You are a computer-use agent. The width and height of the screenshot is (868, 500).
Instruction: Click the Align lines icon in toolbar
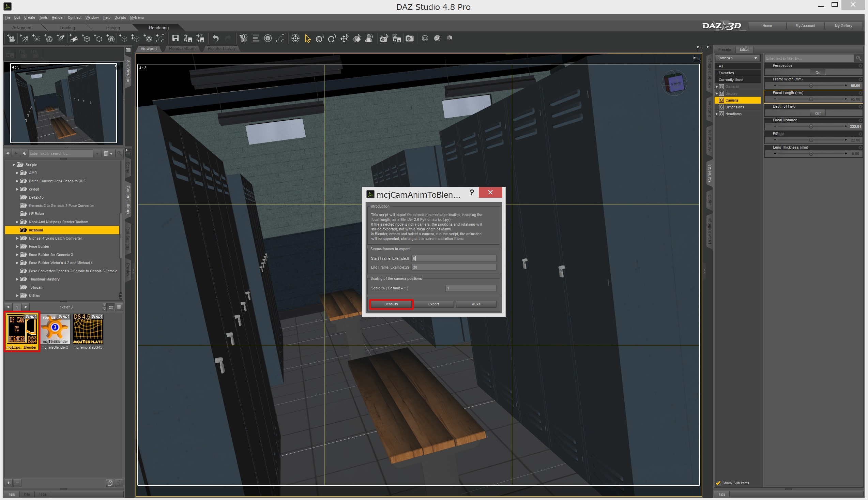256,39
